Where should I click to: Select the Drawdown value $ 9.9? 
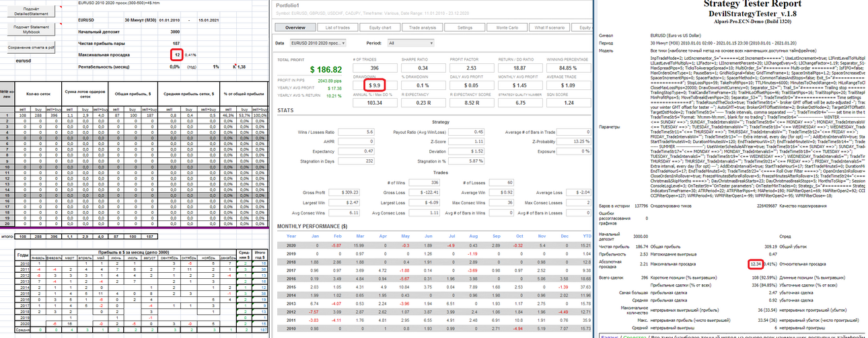click(x=375, y=85)
